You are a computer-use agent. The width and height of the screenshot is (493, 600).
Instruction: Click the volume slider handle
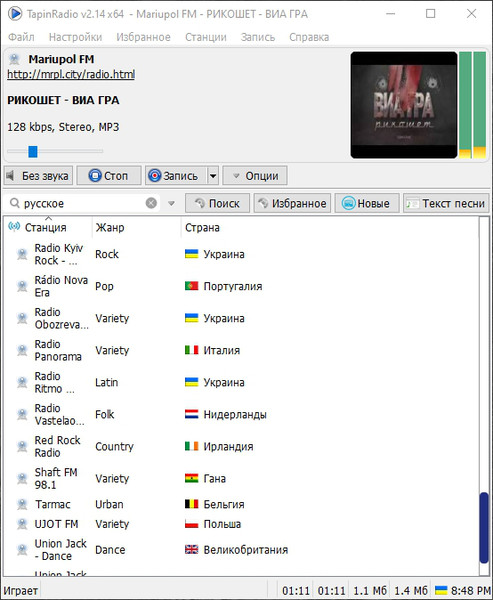click(33, 152)
